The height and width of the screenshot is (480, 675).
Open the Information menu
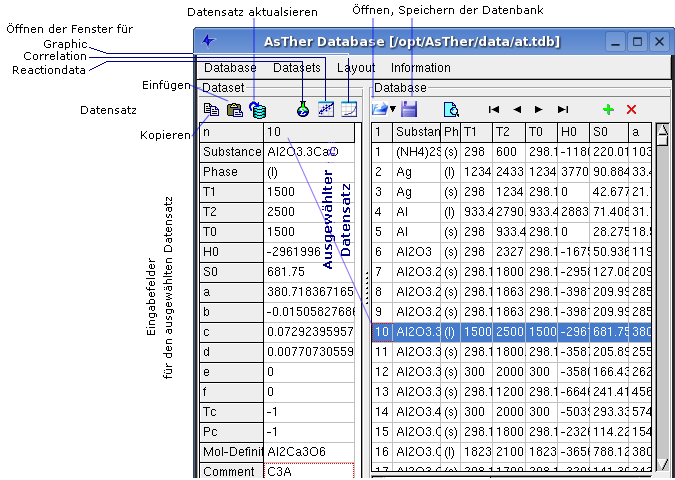point(421,68)
